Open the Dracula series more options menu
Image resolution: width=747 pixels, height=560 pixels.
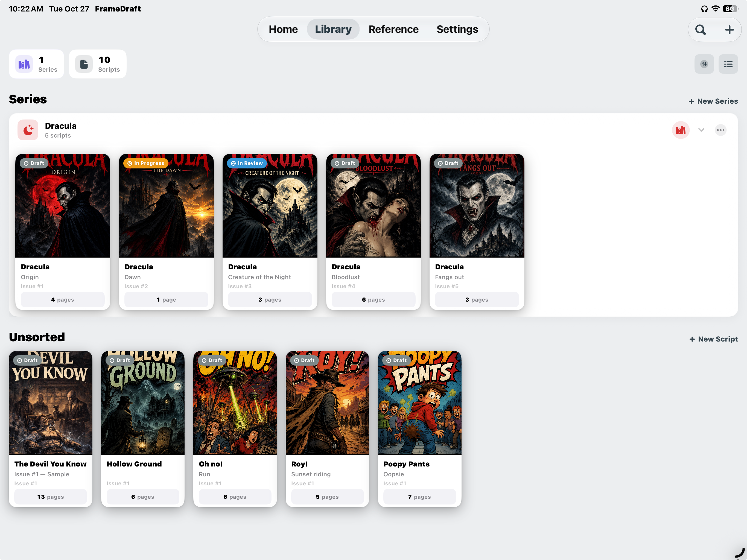click(x=720, y=130)
